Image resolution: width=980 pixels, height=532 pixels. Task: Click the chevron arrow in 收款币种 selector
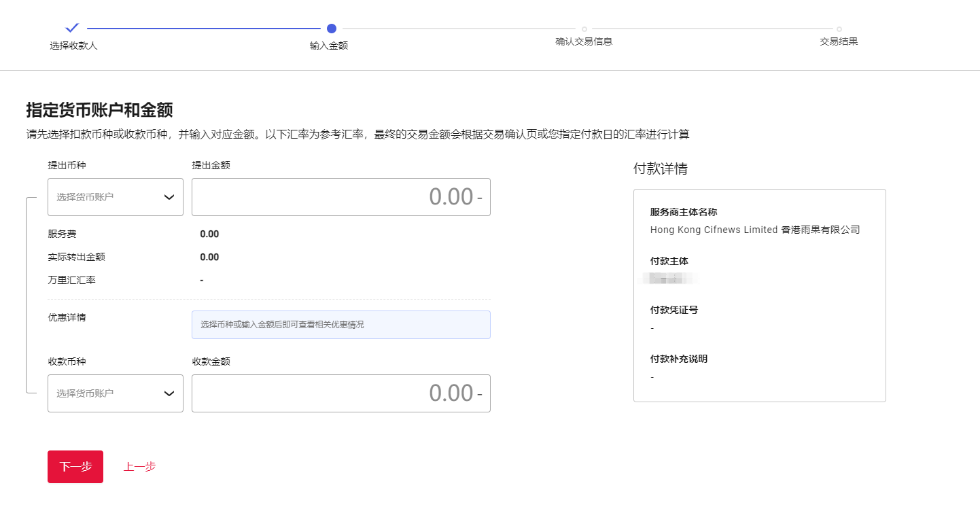tap(169, 393)
